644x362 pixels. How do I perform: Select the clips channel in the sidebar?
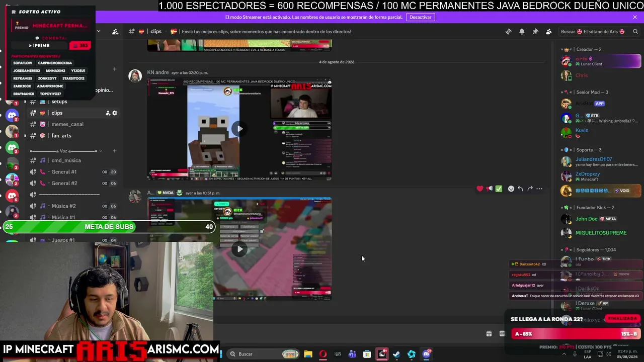click(x=73, y=113)
